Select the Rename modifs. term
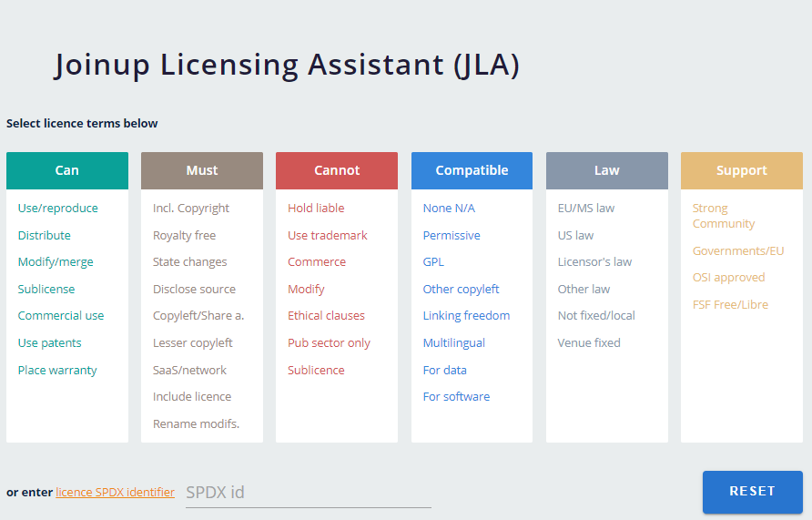The width and height of the screenshot is (812, 520). pyautogui.click(x=196, y=423)
